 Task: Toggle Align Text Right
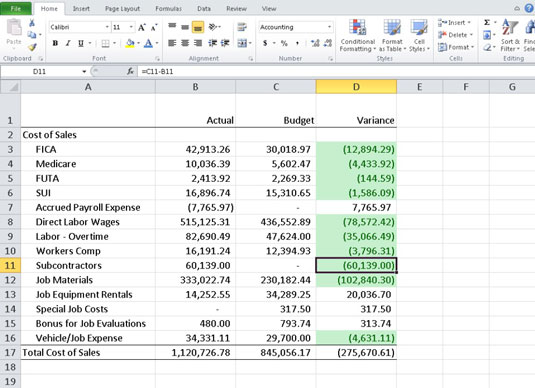click(198, 43)
